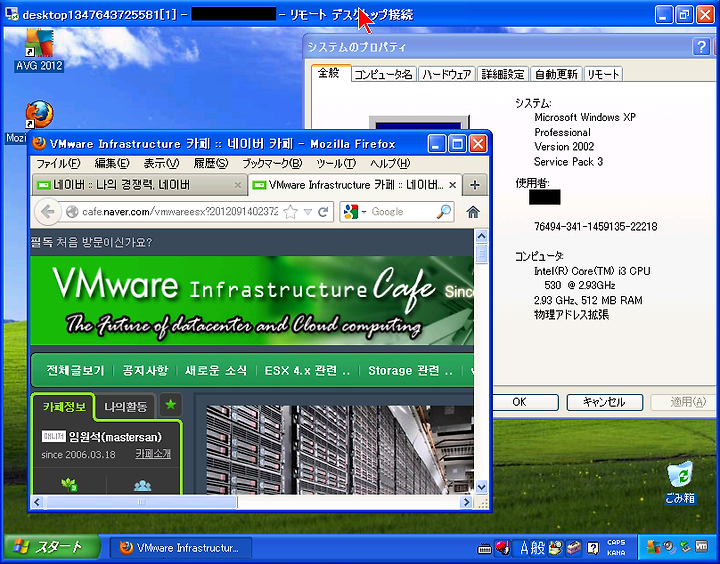Open the 공지사항 cafe menu link
The image size is (720, 564).
tap(145, 371)
